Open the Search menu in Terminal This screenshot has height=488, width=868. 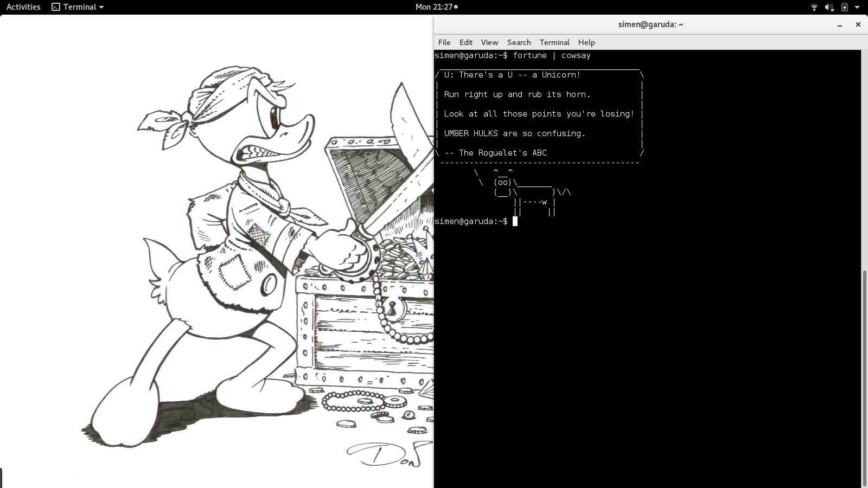pyautogui.click(x=519, y=42)
